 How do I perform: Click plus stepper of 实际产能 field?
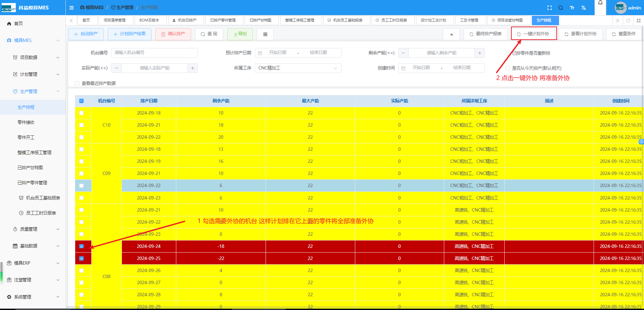pos(192,68)
